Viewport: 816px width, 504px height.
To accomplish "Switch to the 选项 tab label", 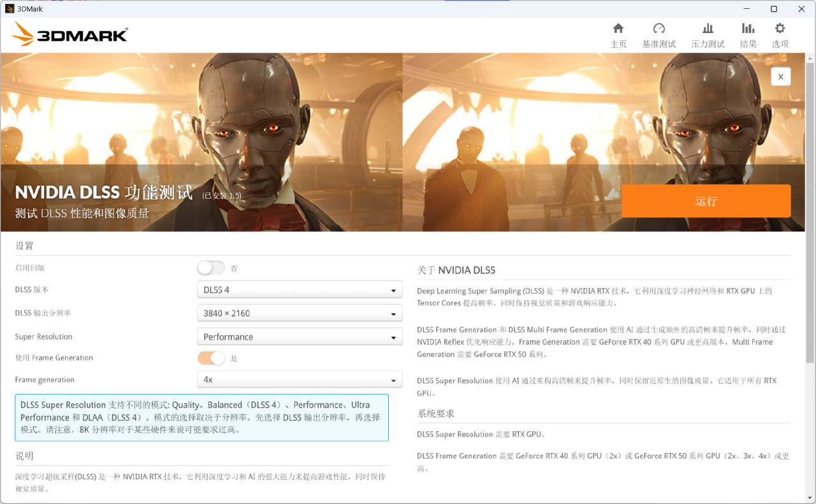I will click(x=780, y=44).
